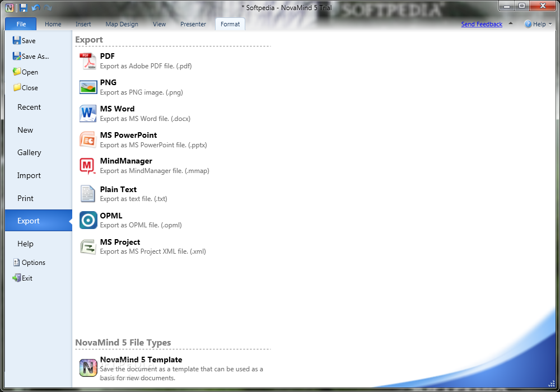Click the PDF export icon
The height and width of the screenshot is (392, 560).
point(88,61)
